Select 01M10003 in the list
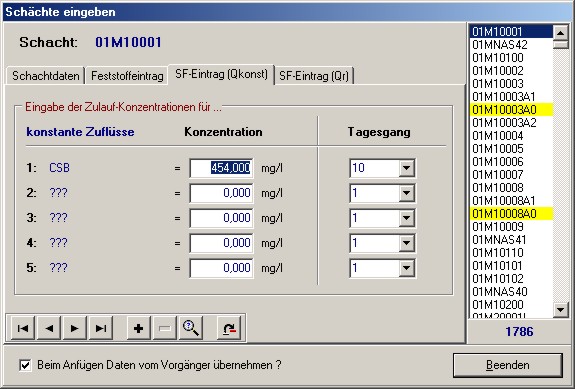575x389 pixels. click(x=511, y=84)
